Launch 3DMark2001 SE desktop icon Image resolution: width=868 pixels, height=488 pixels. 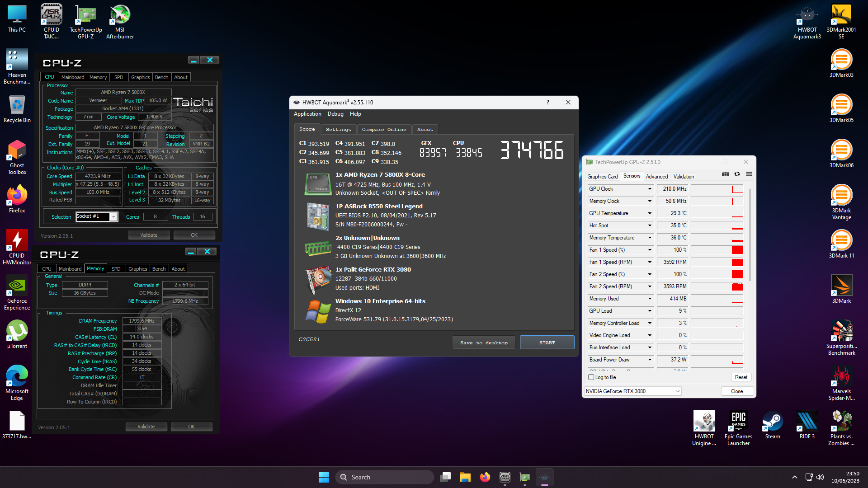(x=841, y=21)
